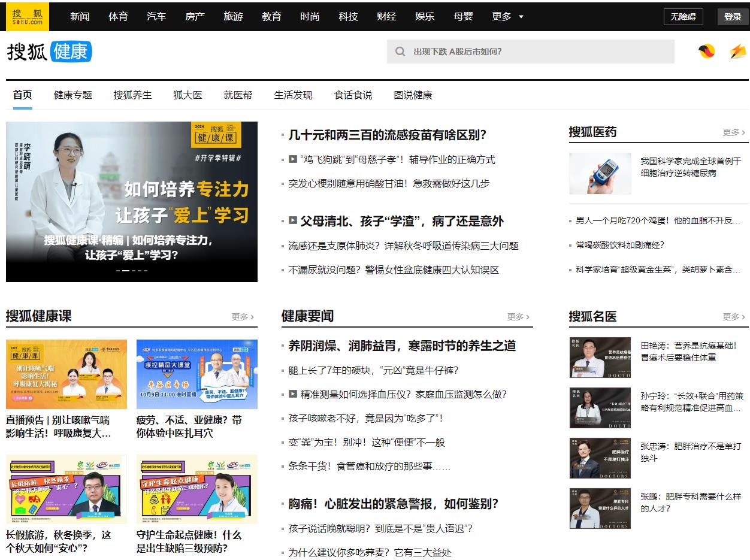750x560 pixels.
Task: Open link 男人一个月吃720个鸡蛋
Action: 658,221
